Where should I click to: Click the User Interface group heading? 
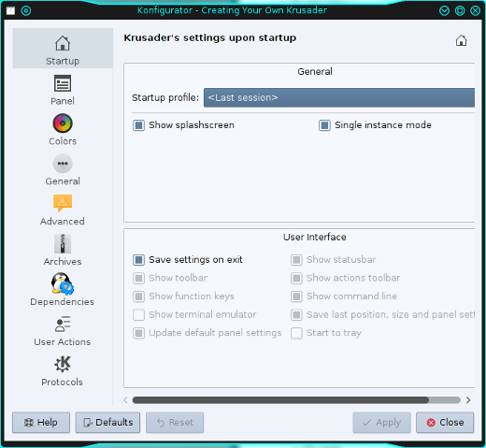click(315, 238)
